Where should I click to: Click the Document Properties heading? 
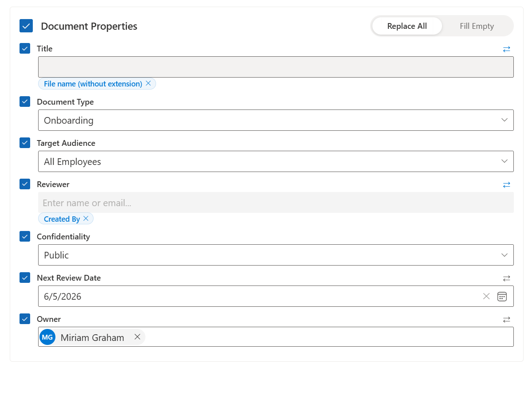[x=89, y=26]
